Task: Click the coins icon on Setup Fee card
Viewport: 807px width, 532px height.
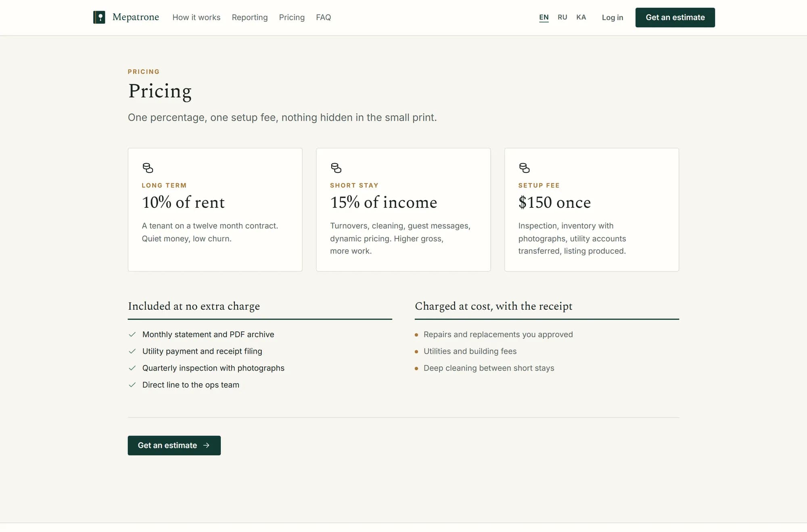Action: pyautogui.click(x=524, y=168)
